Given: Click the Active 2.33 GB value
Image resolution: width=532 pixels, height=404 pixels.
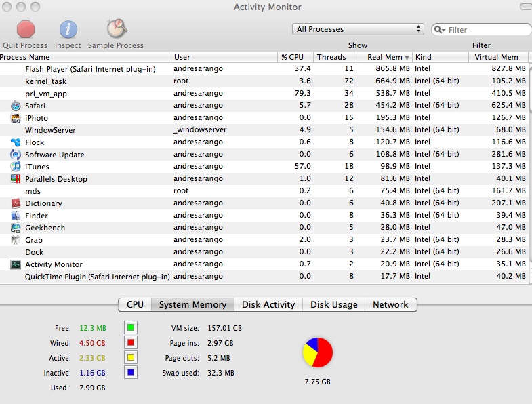Looking at the screenshot, I should (92, 358).
